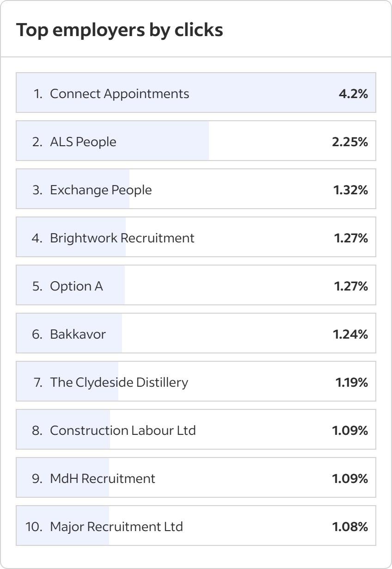This screenshot has width=392, height=569.
Task: Click the Connect Appointments employer name
Action: (x=119, y=93)
